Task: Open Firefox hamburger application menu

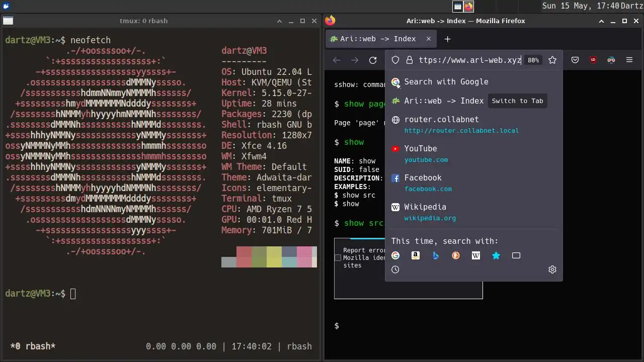Action: [629, 60]
